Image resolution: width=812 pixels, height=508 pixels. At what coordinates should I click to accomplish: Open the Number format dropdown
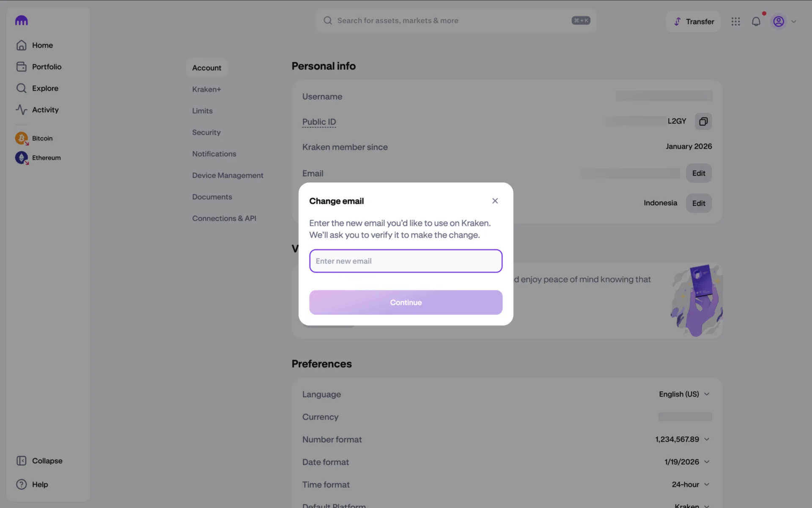(682, 439)
